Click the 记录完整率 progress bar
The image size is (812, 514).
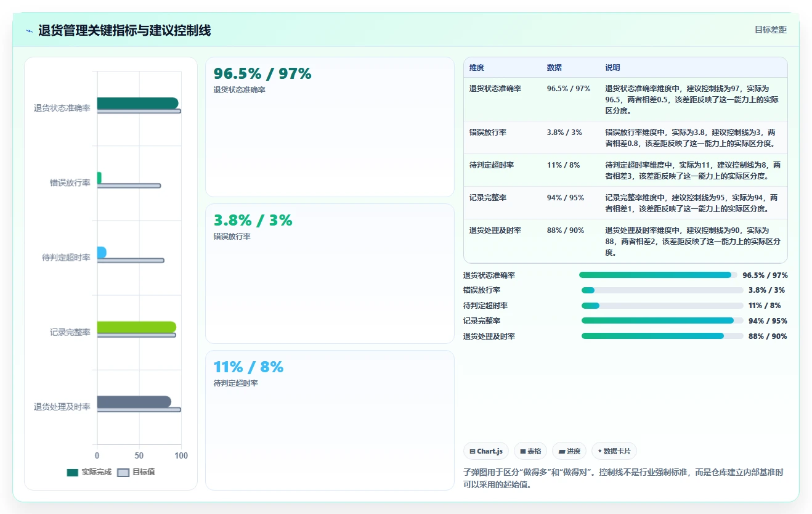tap(662, 320)
